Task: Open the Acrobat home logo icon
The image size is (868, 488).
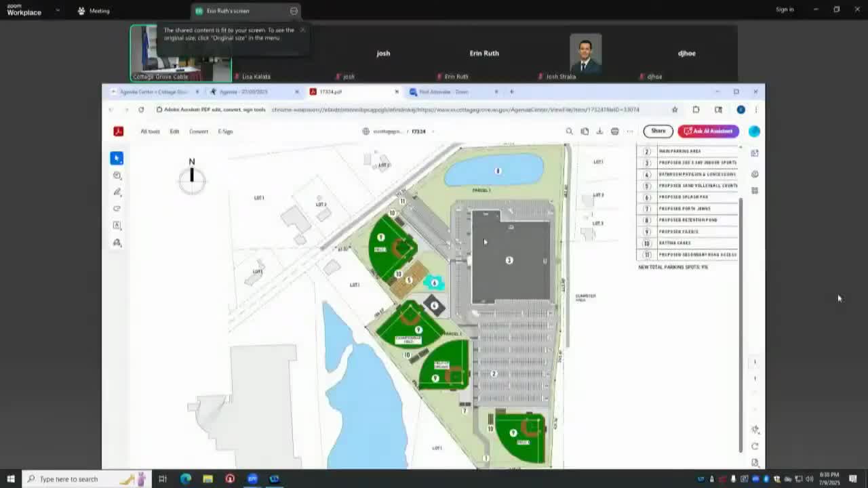Action: (118, 131)
